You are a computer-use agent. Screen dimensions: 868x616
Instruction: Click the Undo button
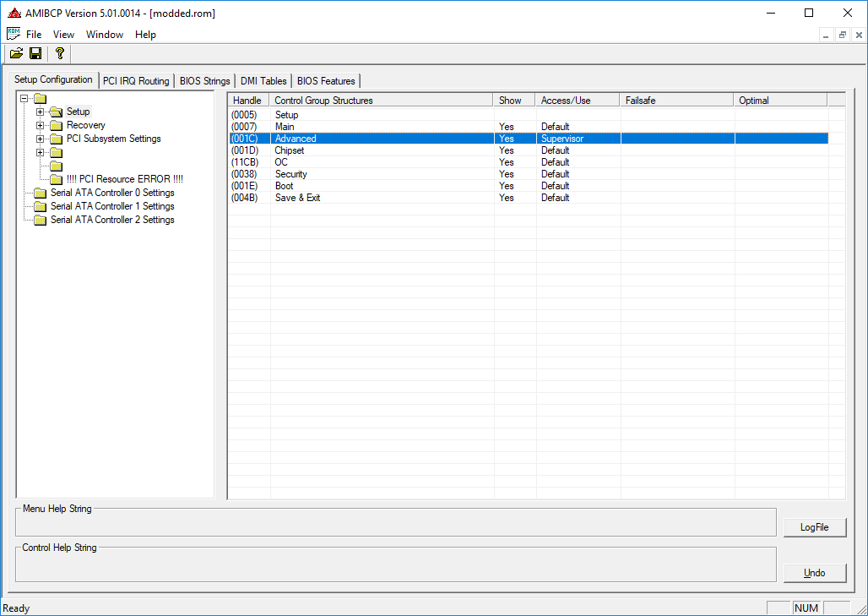coord(814,573)
